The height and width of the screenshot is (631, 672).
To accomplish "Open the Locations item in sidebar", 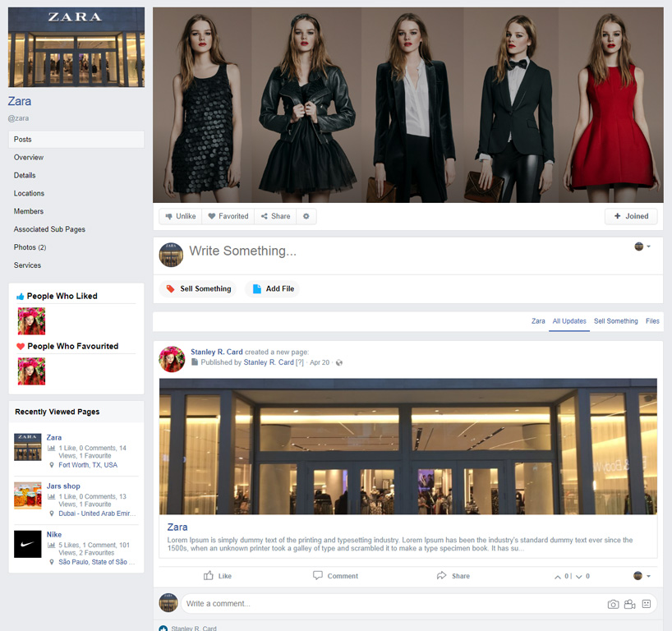I will click(x=29, y=194).
